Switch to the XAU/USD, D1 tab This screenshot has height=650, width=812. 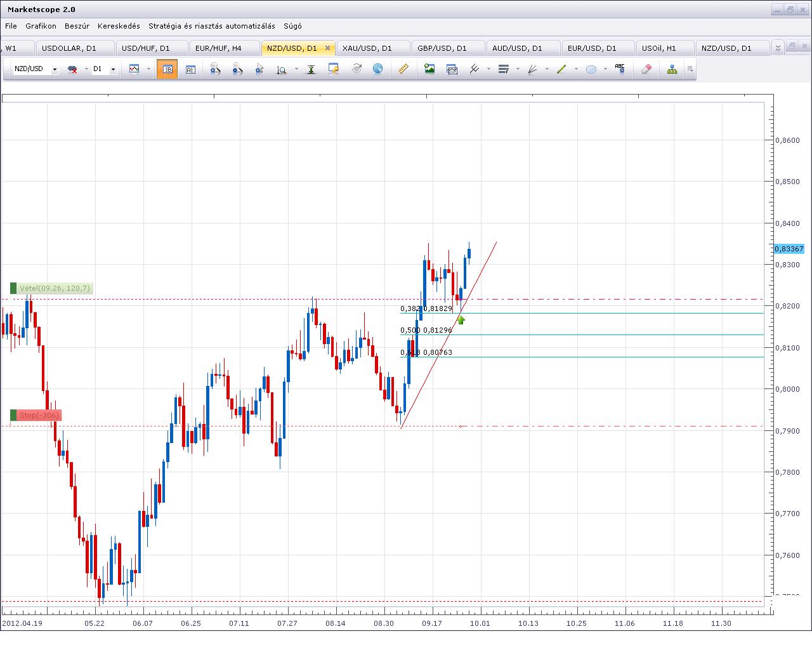click(x=372, y=48)
